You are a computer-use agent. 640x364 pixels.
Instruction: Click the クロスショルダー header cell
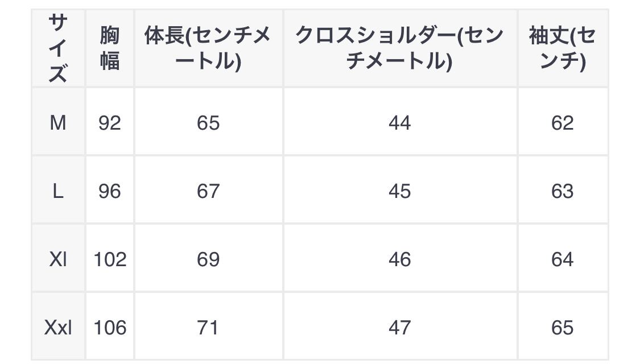click(399, 48)
